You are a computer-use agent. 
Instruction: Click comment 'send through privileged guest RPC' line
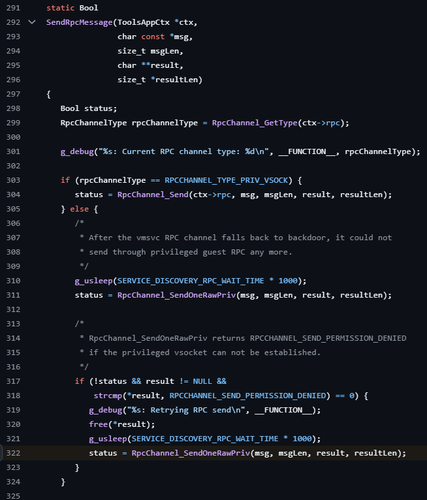tap(186, 252)
